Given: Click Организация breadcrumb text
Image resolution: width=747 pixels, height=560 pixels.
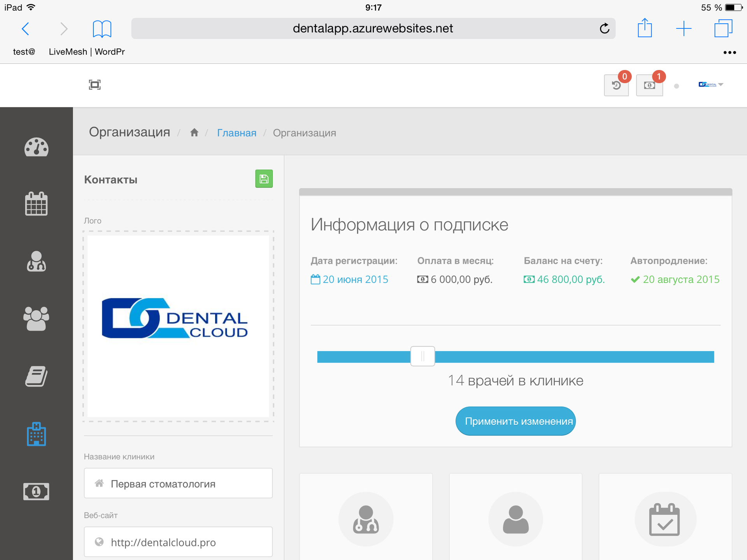Looking at the screenshot, I should point(304,133).
